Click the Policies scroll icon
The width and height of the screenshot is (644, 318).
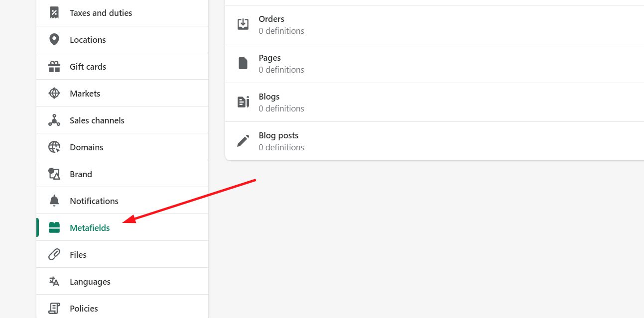pos(54,309)
